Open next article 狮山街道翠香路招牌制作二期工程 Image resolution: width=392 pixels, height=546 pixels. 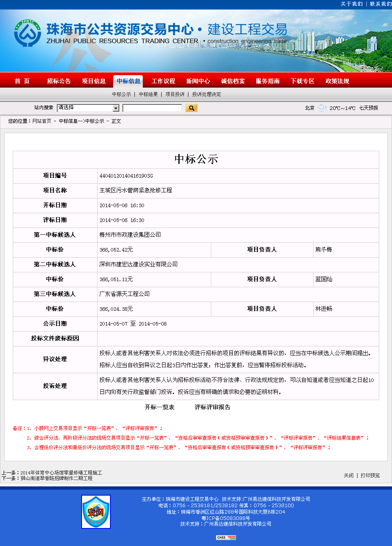[56, 478]
